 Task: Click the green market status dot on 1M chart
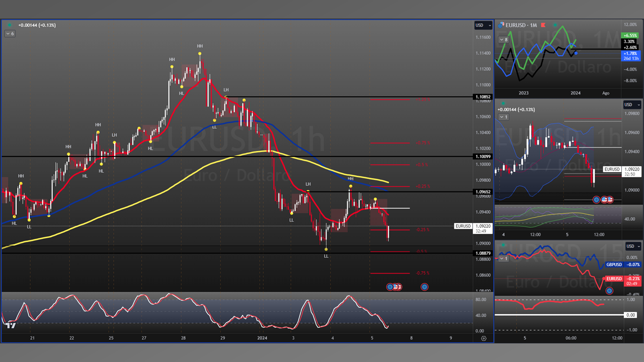[555, 25]
